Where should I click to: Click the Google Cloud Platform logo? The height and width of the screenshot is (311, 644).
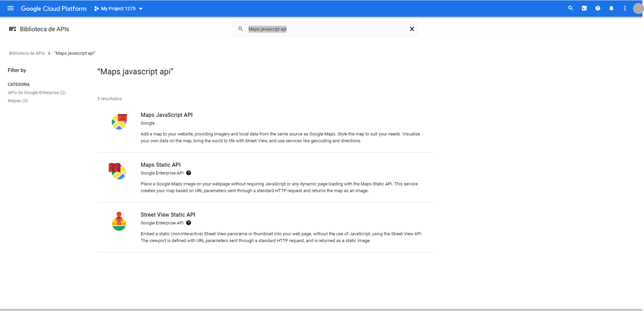(53, 8)
